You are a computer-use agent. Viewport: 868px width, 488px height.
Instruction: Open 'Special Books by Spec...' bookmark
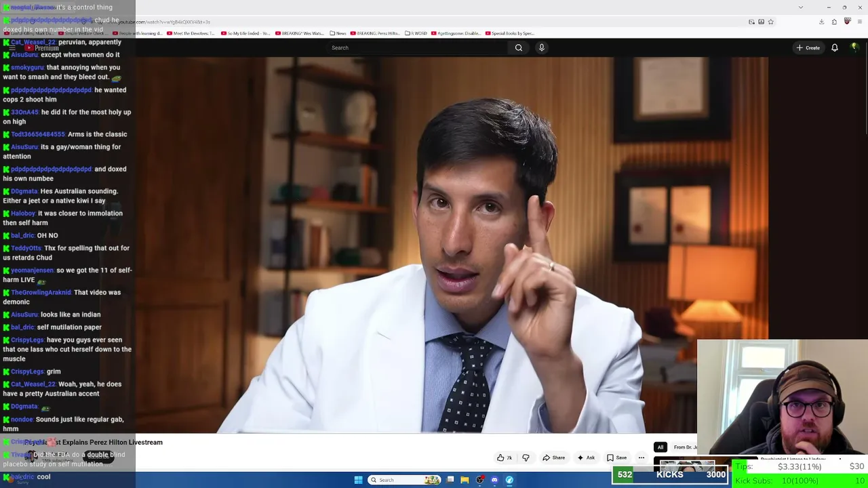click(x=510, y=33)
